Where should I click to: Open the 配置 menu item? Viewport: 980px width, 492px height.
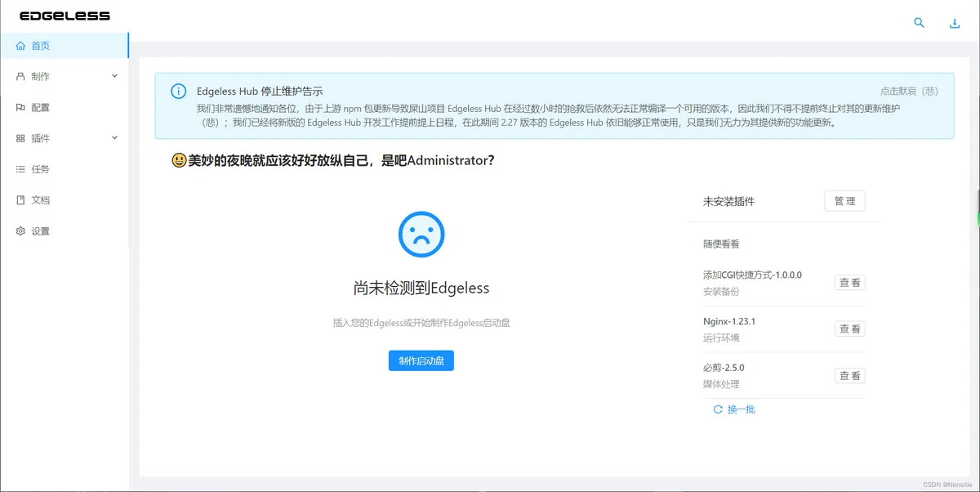(40, 108)
